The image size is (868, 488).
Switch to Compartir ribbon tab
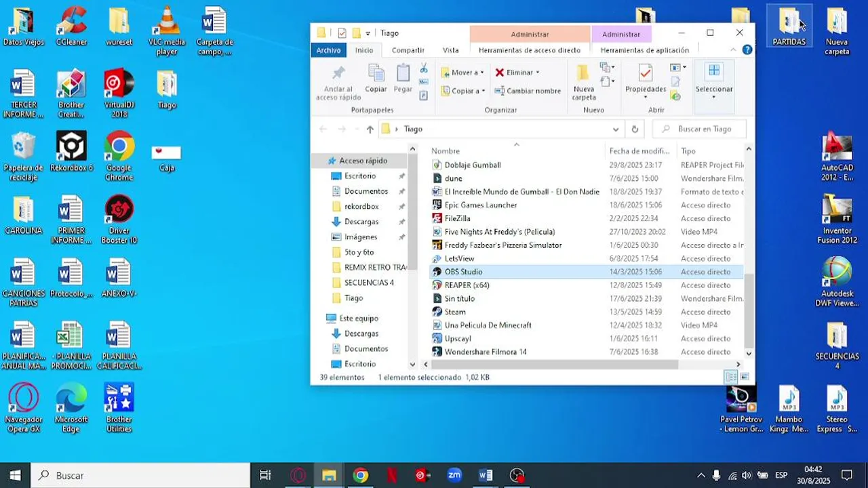(x=408, y=50)
